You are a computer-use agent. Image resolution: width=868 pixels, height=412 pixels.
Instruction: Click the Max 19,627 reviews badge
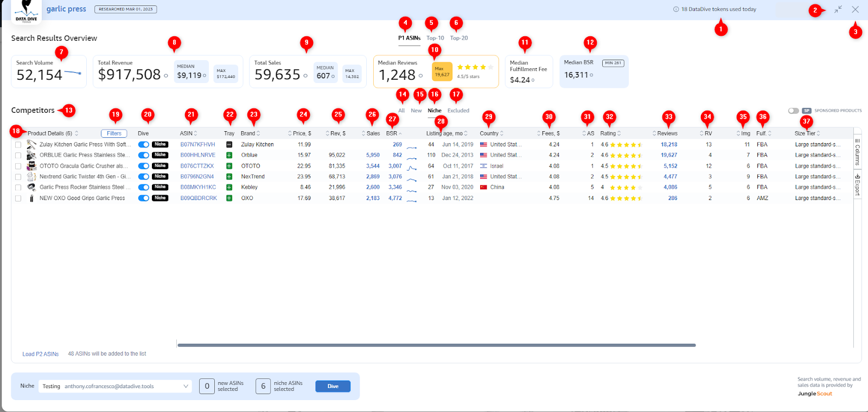click(x=442, y=72)
